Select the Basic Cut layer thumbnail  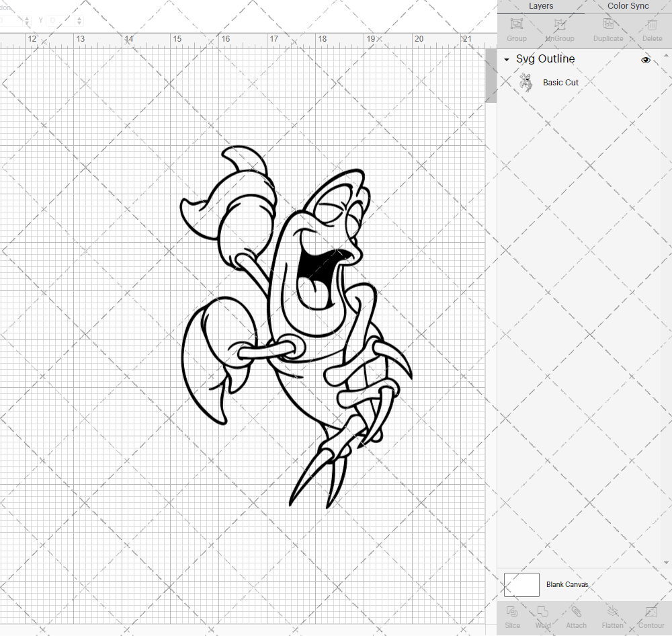pos(526,82)
